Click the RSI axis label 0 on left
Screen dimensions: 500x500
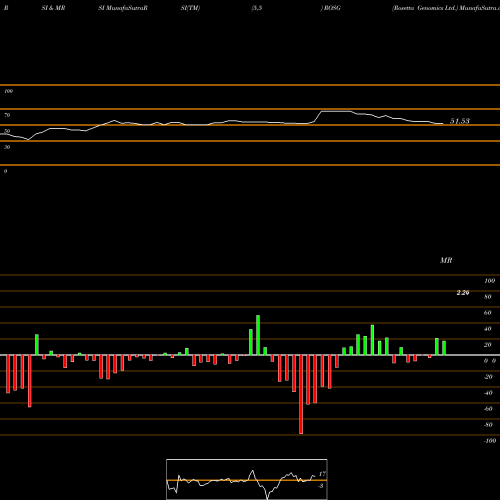[5, 171]
